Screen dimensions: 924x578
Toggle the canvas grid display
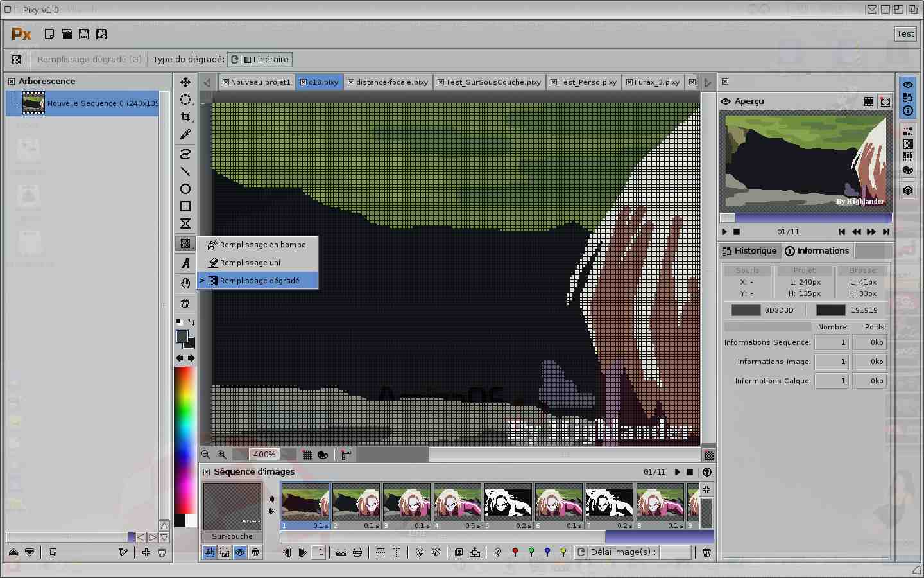307,455
